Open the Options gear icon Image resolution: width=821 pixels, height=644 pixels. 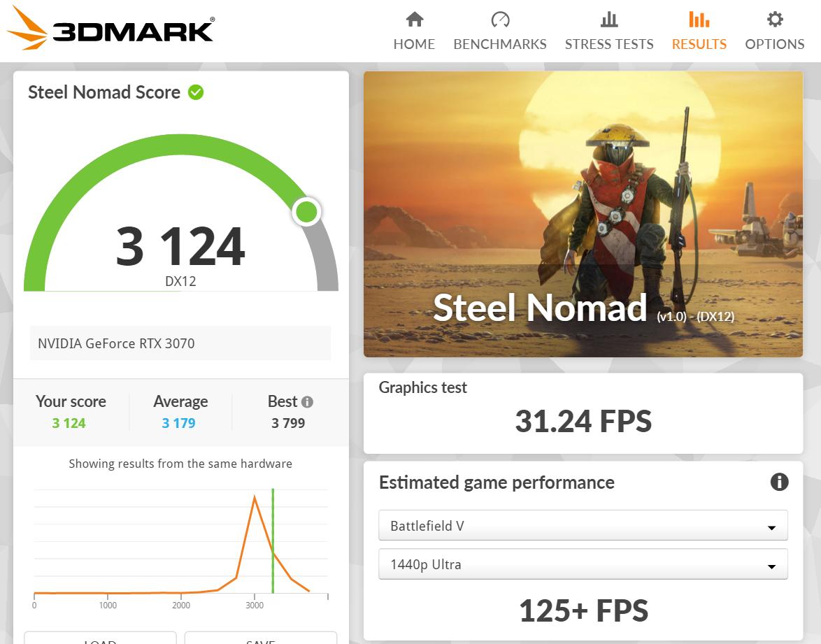point(775,20)
